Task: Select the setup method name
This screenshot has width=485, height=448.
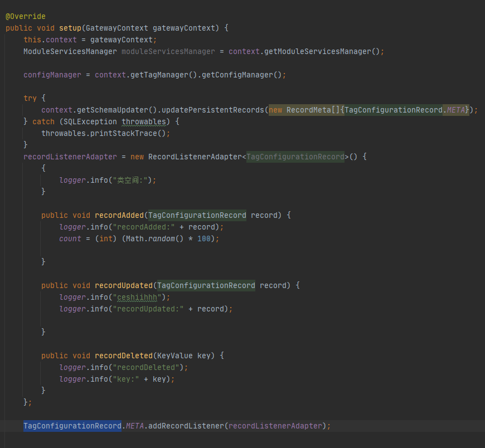Action: (x=70, y=28)
